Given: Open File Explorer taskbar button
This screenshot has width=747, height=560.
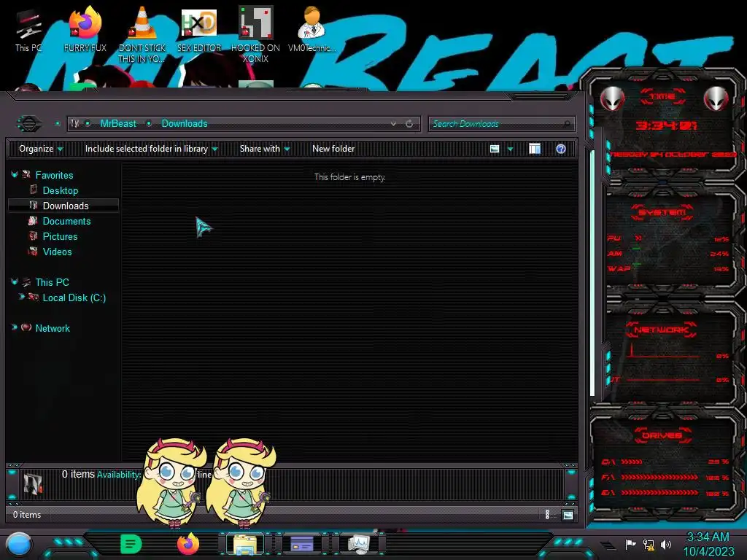Looking at the screenshot, I should pyautogui.click(x=245, y=544).
